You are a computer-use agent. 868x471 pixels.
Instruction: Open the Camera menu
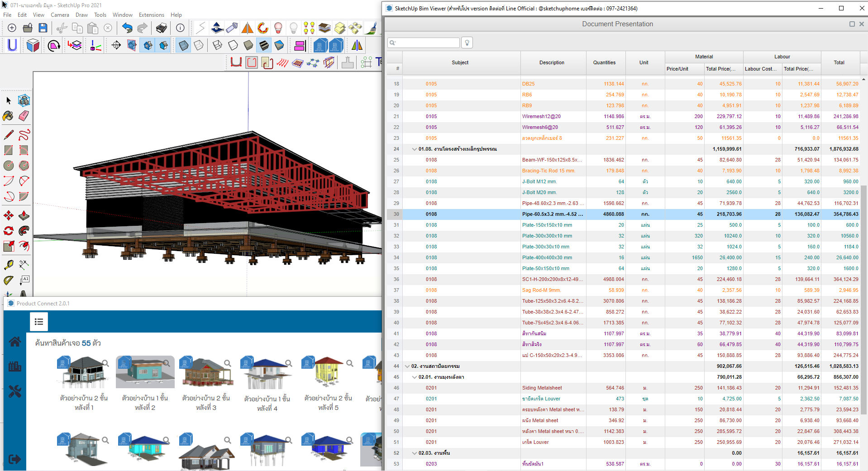pos(60,15)
